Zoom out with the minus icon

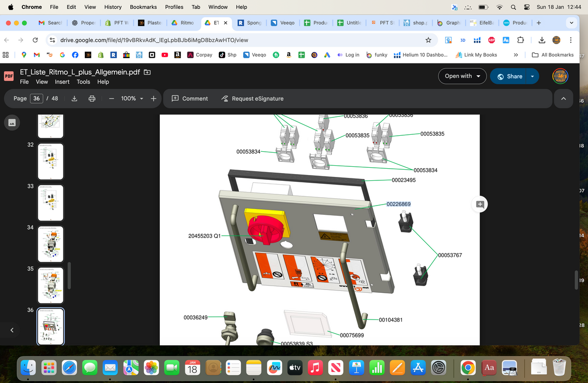tap(111, 98)
